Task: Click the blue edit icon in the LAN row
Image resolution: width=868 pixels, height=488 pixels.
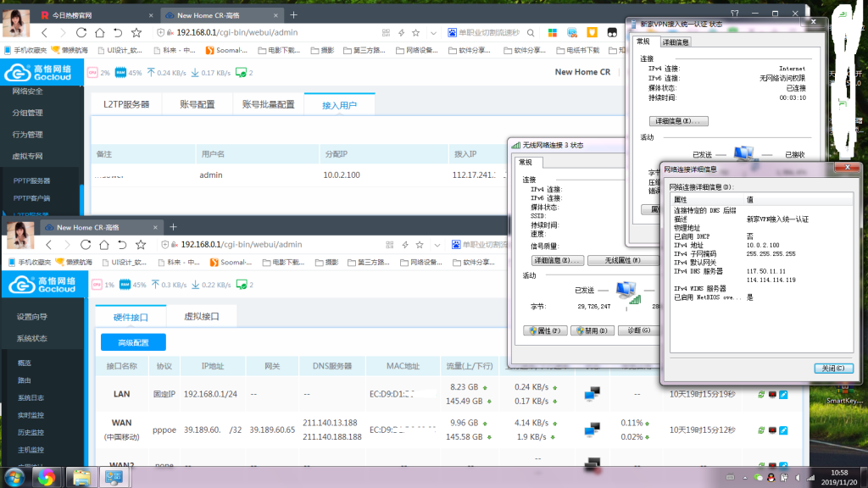Action: coord(783,395)
